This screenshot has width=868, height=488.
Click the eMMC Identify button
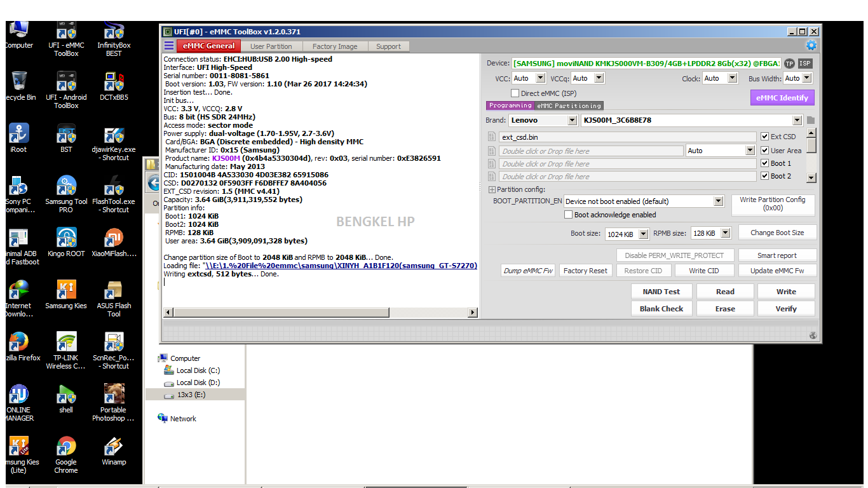pyautogui.click(x=782, y=97)
